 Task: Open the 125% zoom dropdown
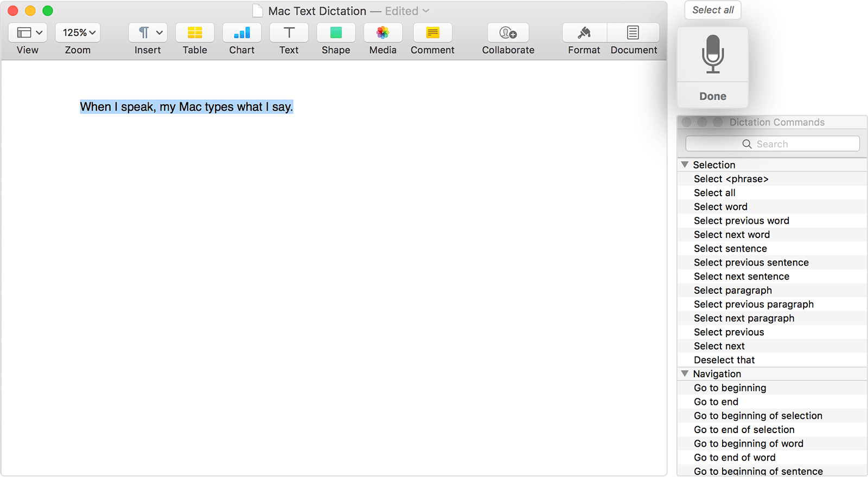coord(78,33)
